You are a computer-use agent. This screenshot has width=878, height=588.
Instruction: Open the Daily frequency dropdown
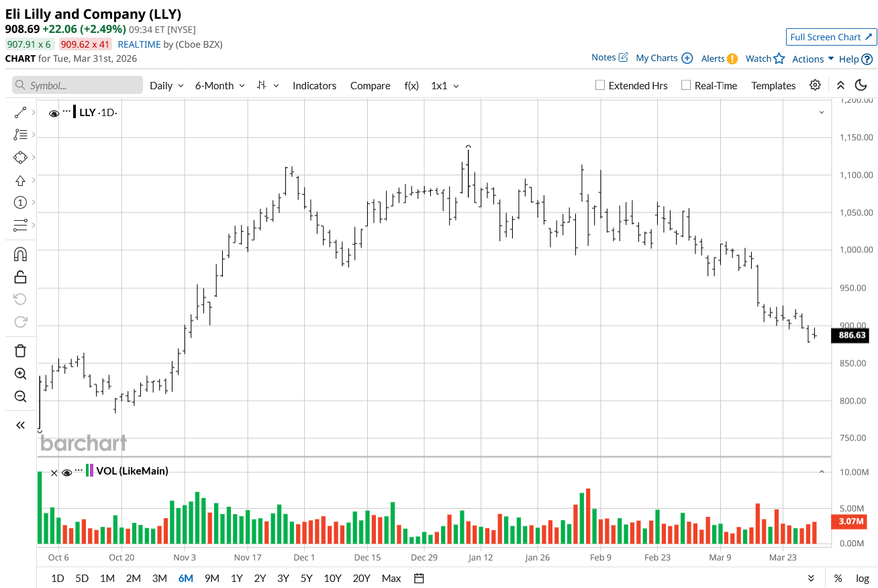(166, 86)
